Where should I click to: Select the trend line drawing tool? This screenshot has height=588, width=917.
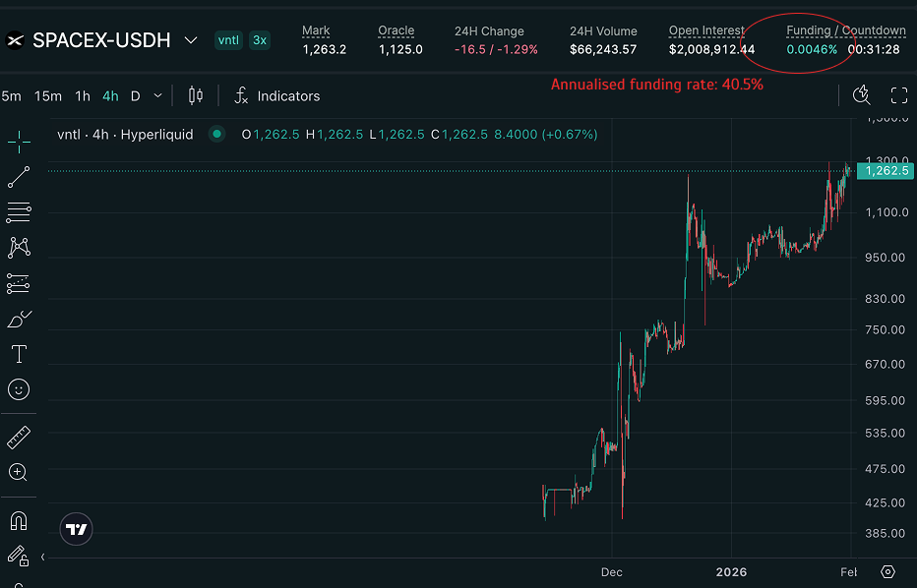pos(19,177)
